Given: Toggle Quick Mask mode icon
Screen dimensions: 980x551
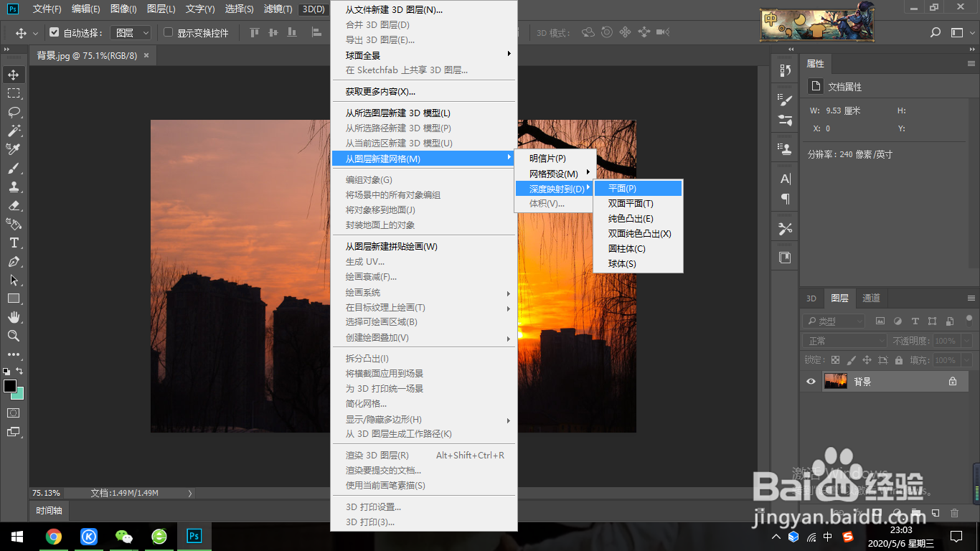Looking at the screenshot, I should pos(14,413).
